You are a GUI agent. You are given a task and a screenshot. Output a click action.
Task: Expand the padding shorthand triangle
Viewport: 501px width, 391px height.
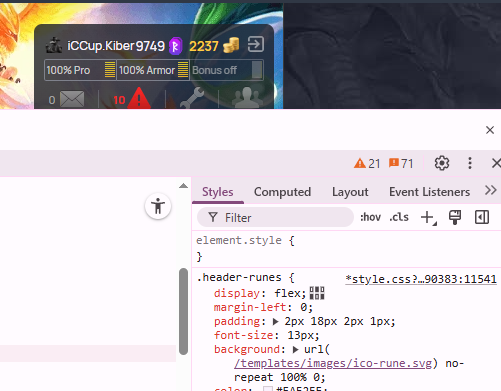[275, 322]
